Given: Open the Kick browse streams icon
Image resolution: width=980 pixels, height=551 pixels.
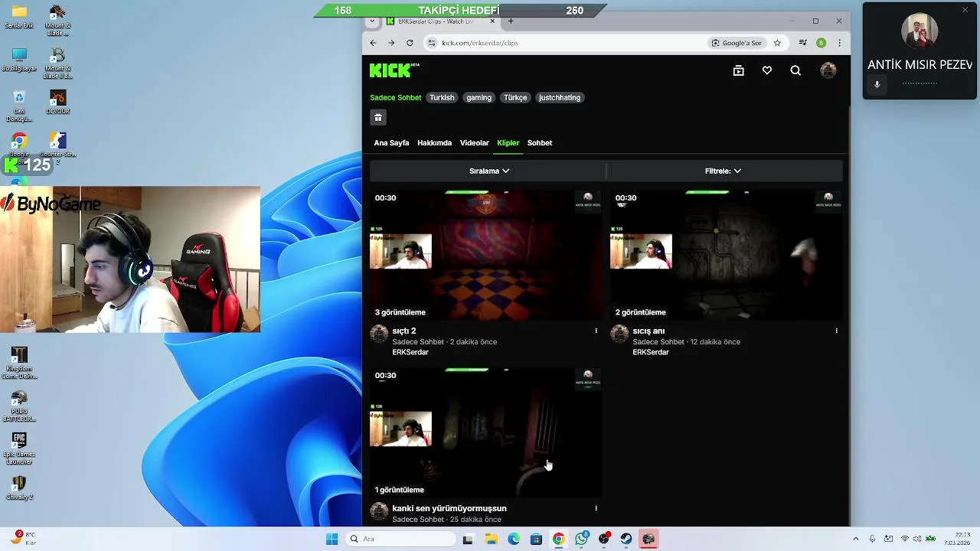Looking at the screenshot, I should 738,70.
